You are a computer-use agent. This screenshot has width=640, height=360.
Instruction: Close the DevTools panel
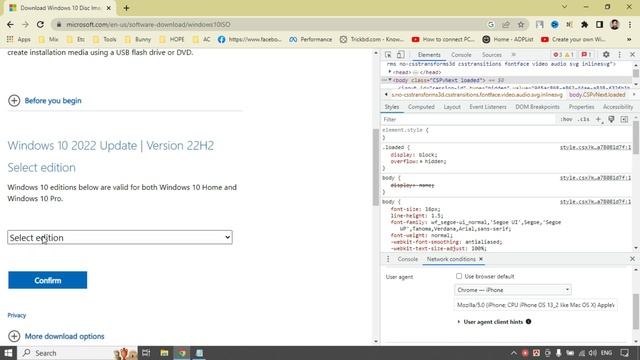point(632,55)
